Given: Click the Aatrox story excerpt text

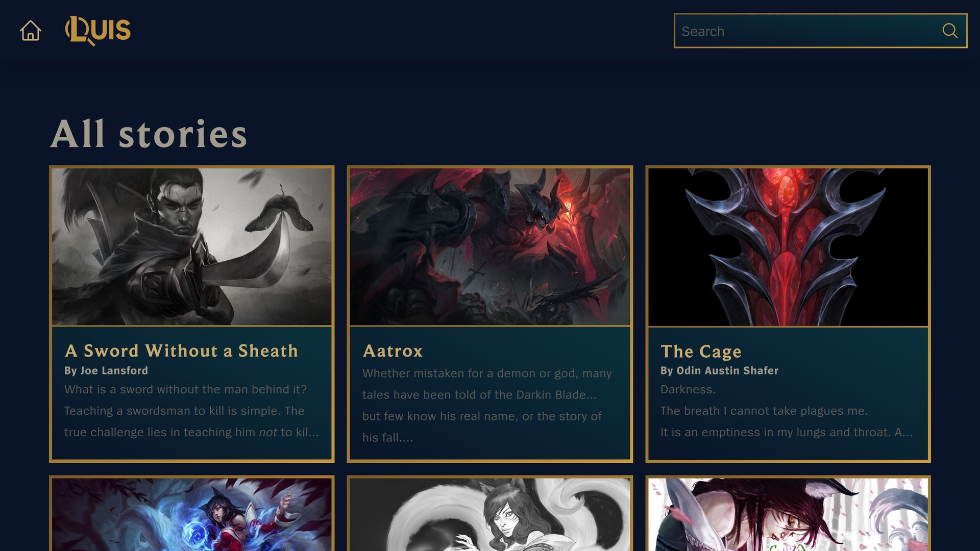Looking at the screenshot, I should click(487, 405).
